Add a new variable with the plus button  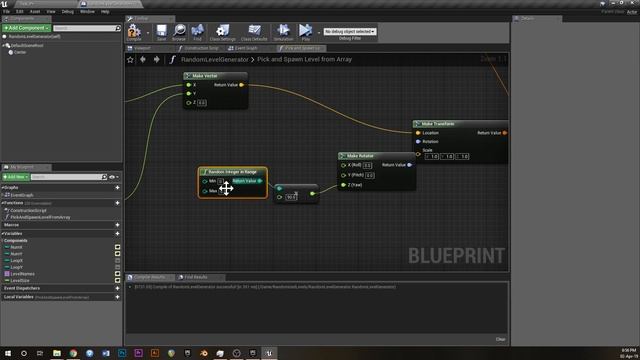118,234
